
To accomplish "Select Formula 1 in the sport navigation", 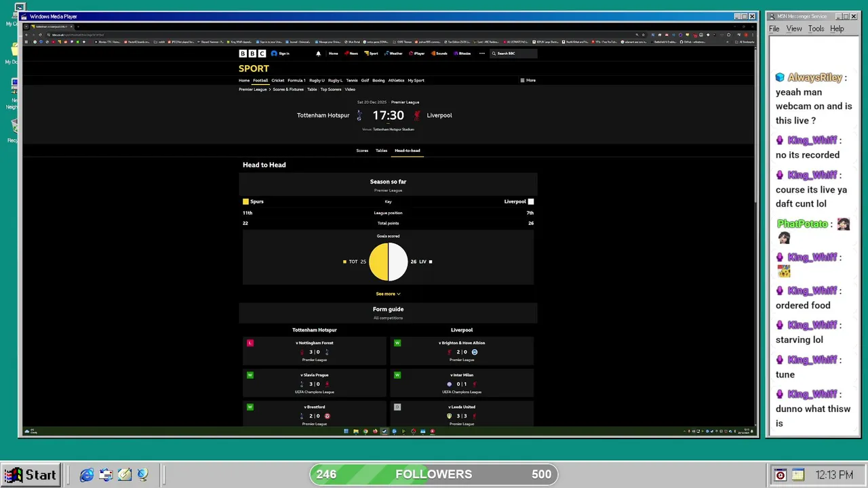I will point(296,81).
